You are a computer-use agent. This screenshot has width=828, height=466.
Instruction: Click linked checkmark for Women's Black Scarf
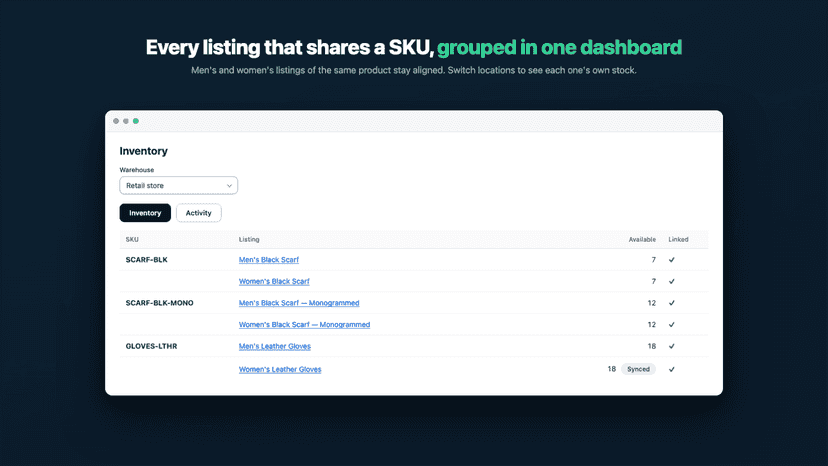point(672,282)
